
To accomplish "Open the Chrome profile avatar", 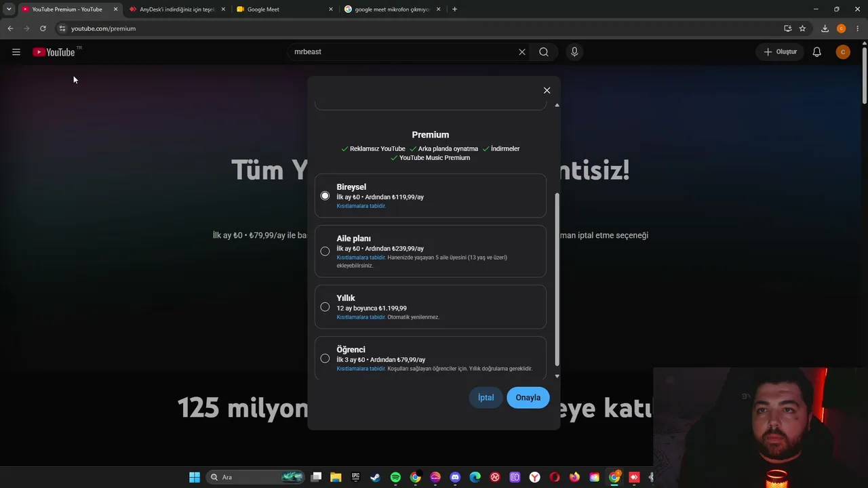I will (841, 28).
